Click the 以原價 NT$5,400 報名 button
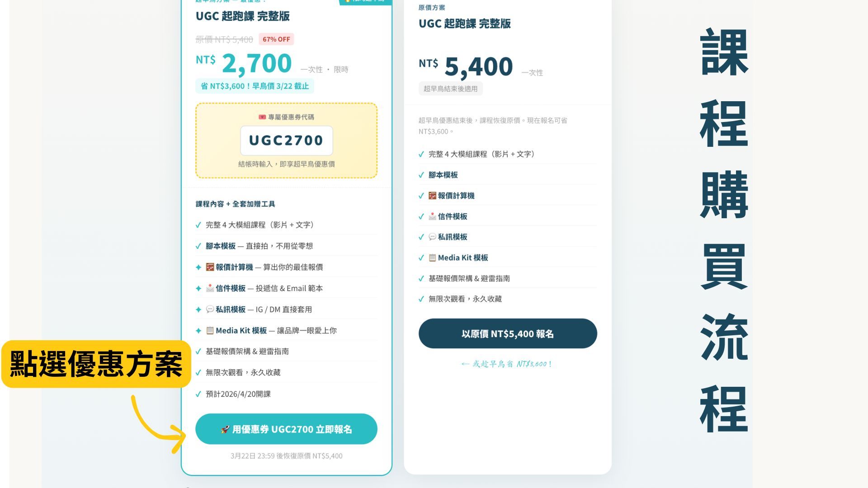Screen dimensions: 868x488 [x=508, y=333]
